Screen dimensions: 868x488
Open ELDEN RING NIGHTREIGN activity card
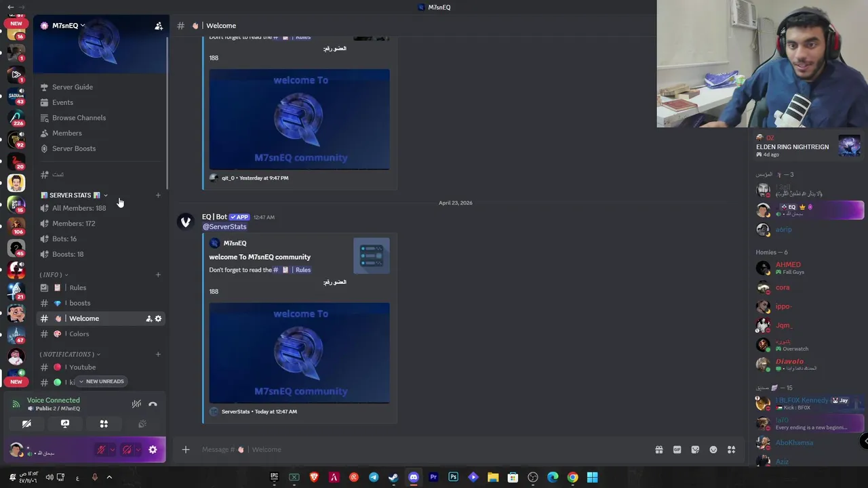click(808, 146)
